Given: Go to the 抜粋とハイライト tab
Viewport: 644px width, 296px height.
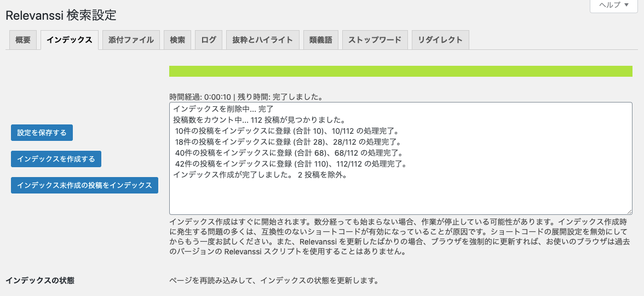Looking at the screenshot, I should click(x=262, y=40).
